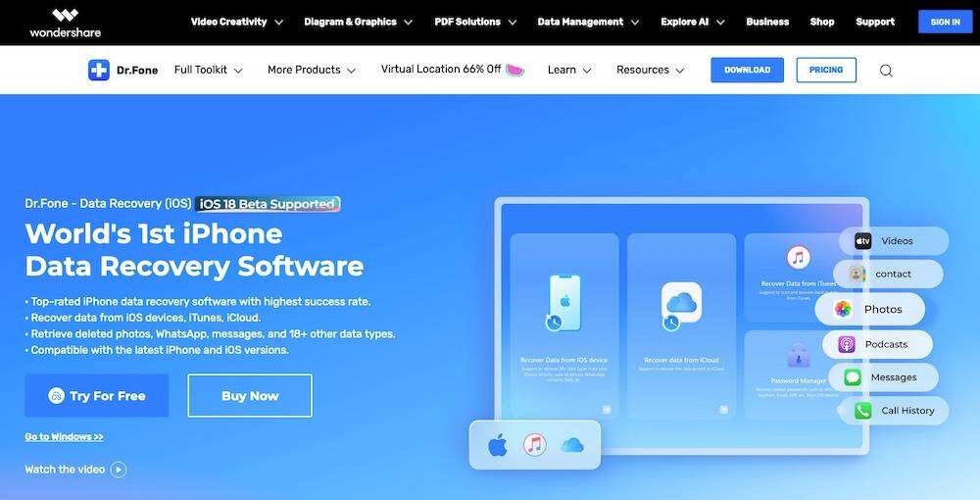Click the iTunes music note icon in tray
The image size is (980, 500).
pos(534,445)
